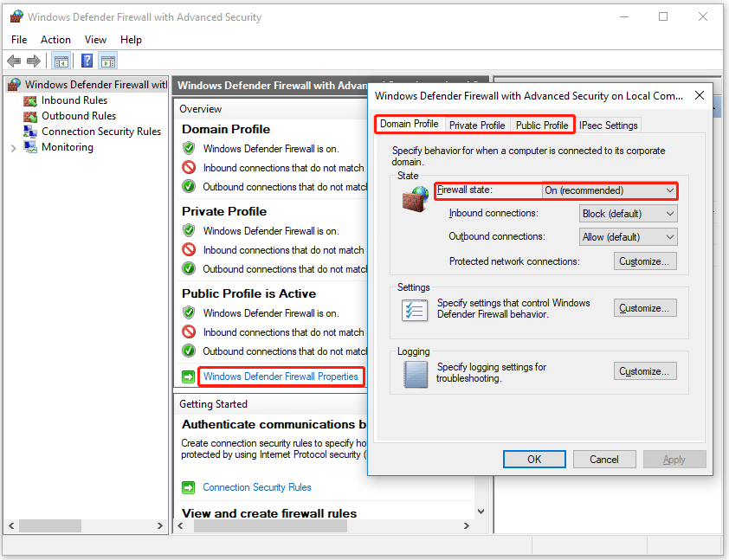The width and height of the screenshot is (729, 560).
Task: Click Cancel in the properties dialog
Action: (604, 459)
